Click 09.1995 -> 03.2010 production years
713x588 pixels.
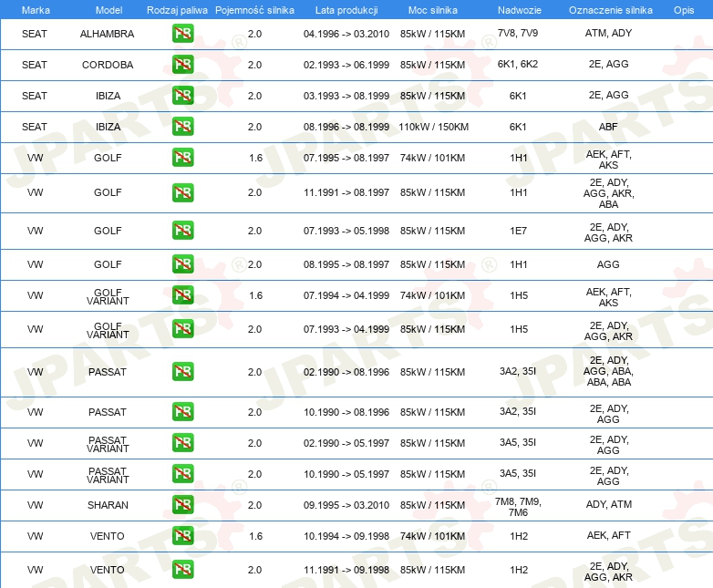tap(346, 505)
